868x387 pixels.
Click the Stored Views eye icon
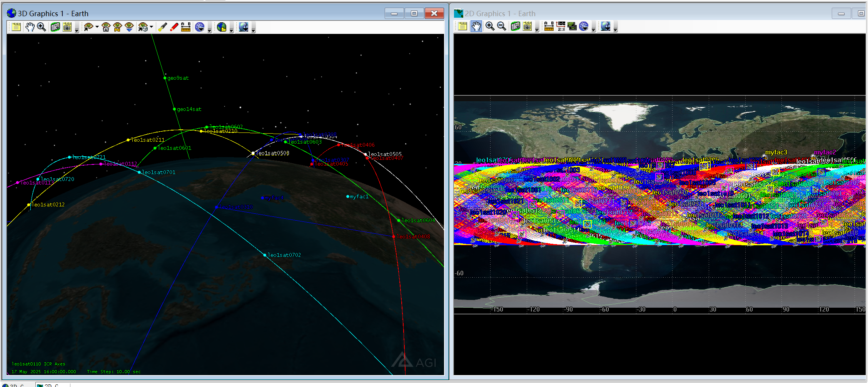pos(143,27)
